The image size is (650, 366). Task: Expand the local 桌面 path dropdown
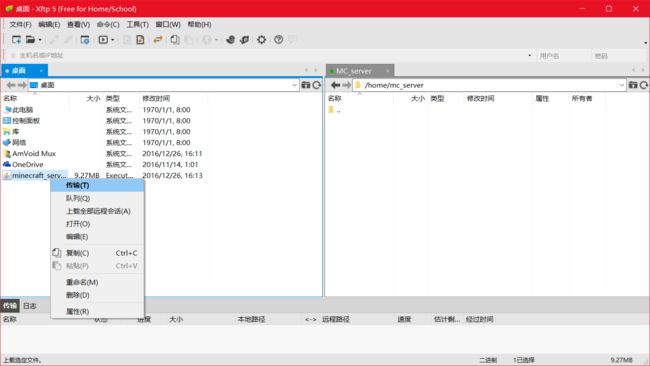click(x=294, y=85)
